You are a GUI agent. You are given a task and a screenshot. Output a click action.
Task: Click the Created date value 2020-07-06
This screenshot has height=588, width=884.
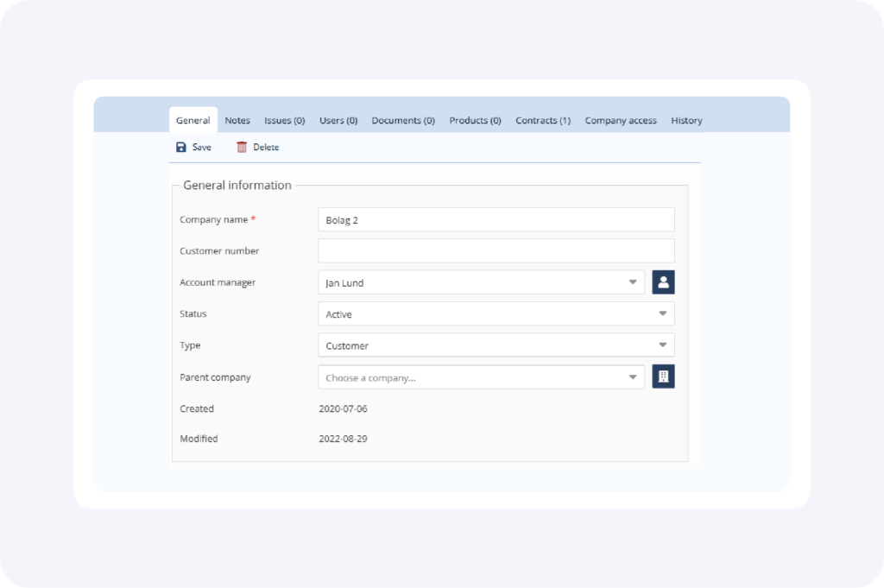click(343, 409)
